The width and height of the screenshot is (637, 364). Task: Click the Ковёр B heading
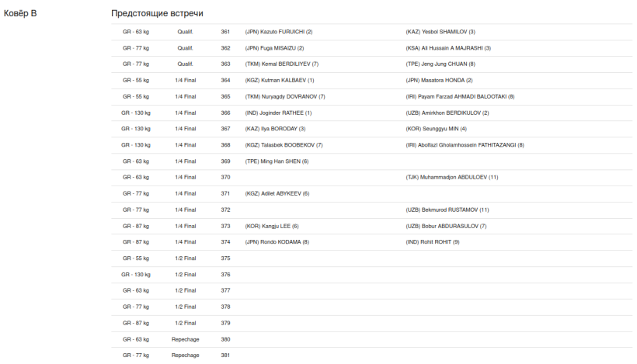point(20,13)
